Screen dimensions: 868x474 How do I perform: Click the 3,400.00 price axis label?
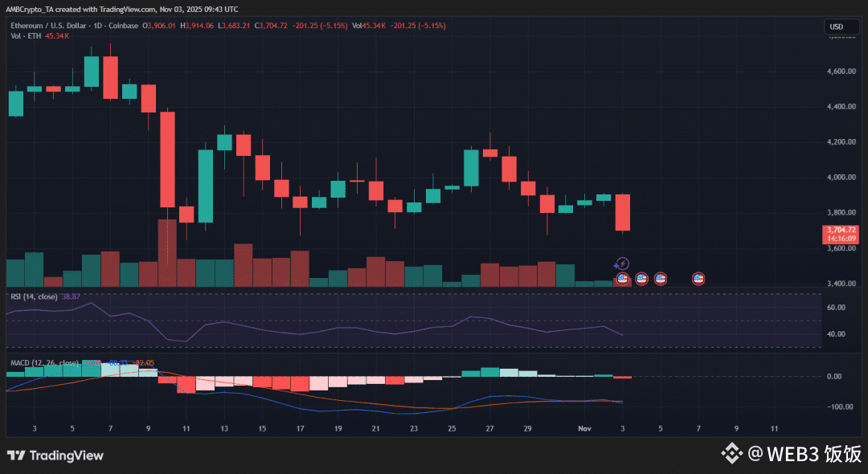tap(841, 284)
